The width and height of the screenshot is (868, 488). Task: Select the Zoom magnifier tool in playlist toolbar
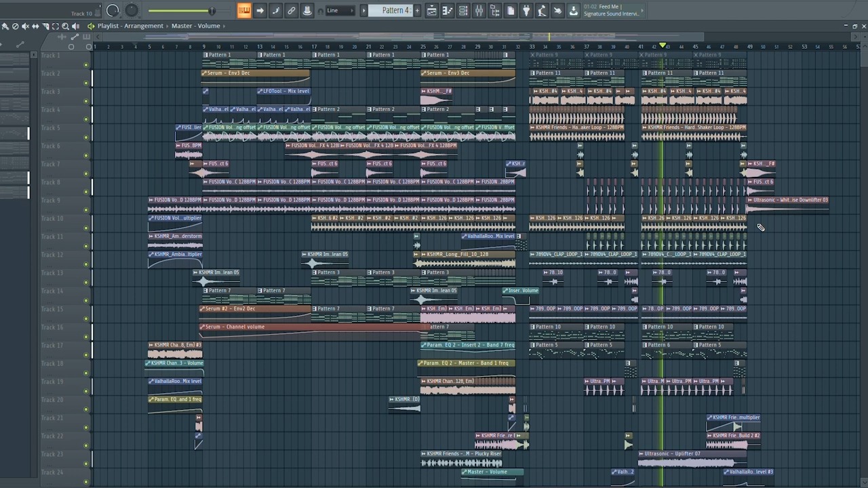point(65,26)
